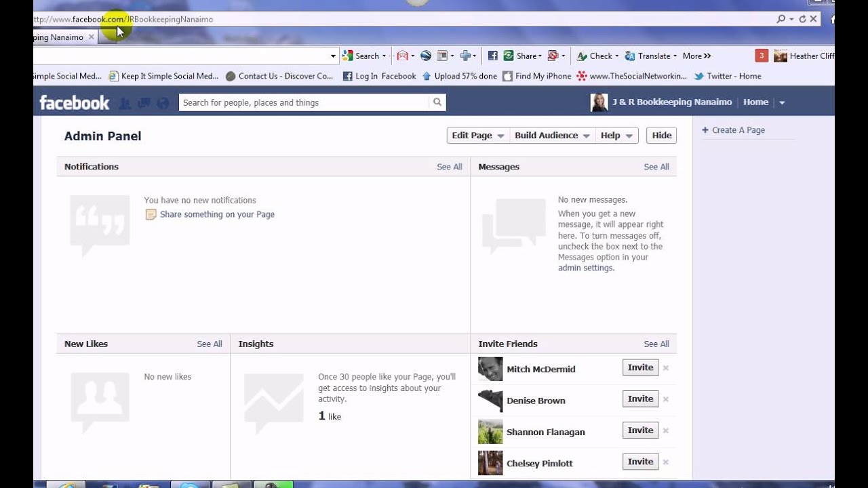Invite Denise Brown

pyautogui.click(x=640, y=399)
